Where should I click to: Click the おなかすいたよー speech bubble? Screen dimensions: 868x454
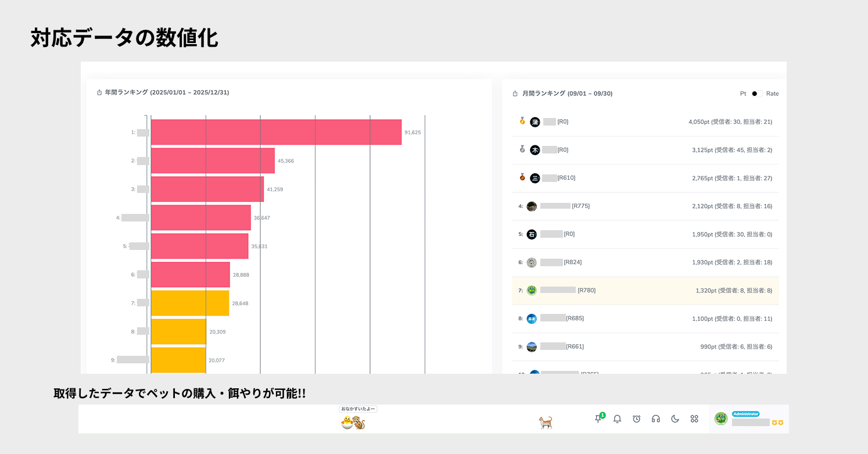[x=358, y=409]
